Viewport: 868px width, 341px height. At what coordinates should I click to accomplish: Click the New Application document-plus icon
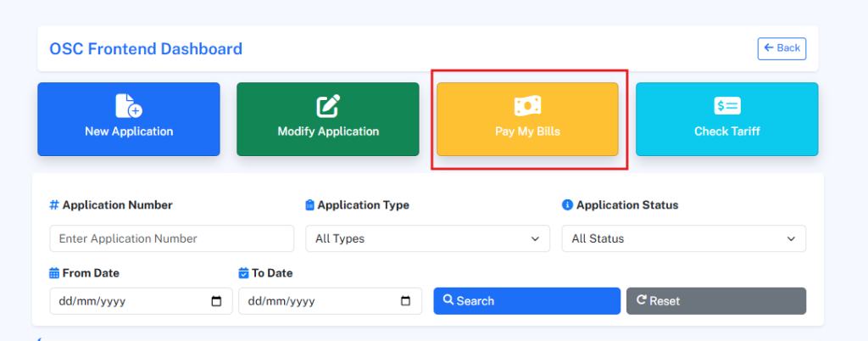point(129,105)
